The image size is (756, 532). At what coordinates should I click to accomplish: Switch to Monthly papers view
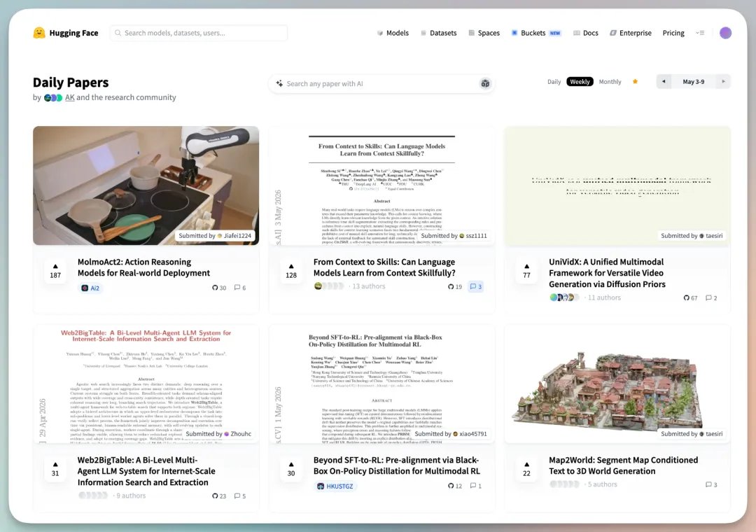(610, 81)
